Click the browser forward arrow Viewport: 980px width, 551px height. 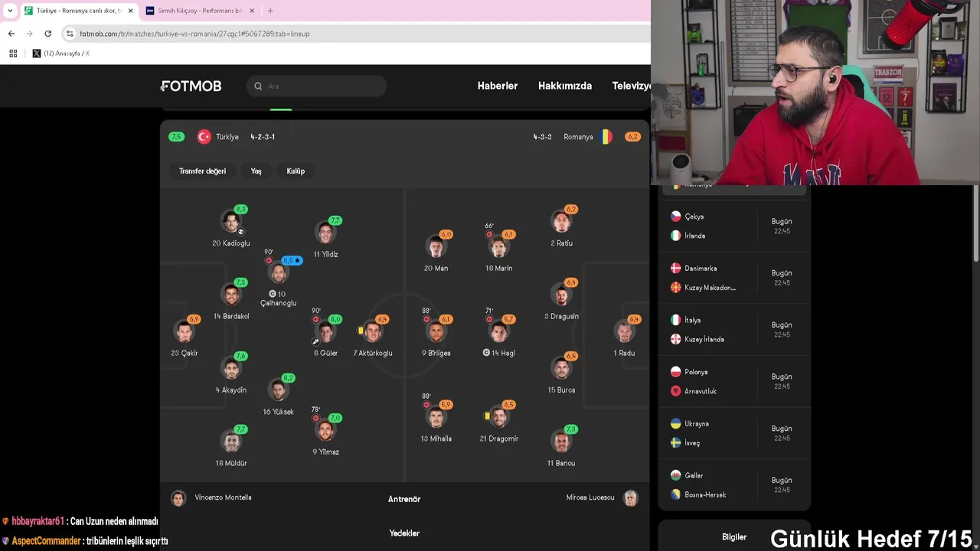[x=29, y=34]
